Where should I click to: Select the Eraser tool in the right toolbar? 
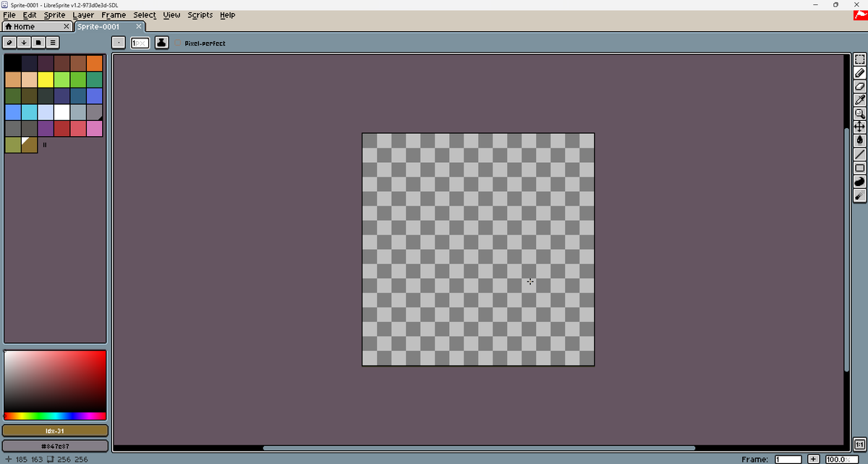coord(860,86)
